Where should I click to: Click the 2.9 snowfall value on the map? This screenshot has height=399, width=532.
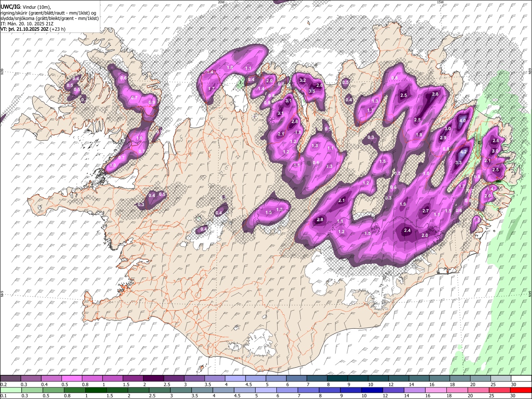click(x=443, y=138)
